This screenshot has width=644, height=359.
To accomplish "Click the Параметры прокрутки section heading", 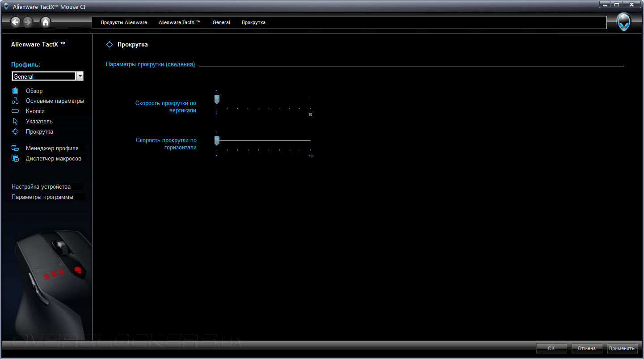I will [x=135, y=64].
